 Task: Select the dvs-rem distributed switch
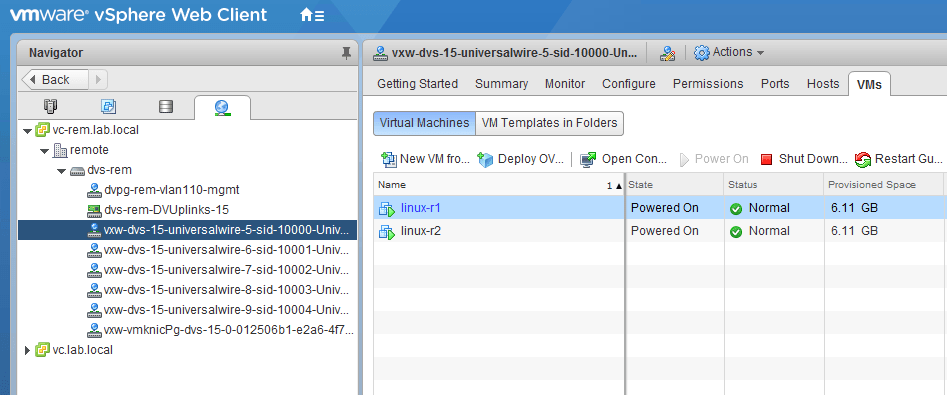(109, 170)
